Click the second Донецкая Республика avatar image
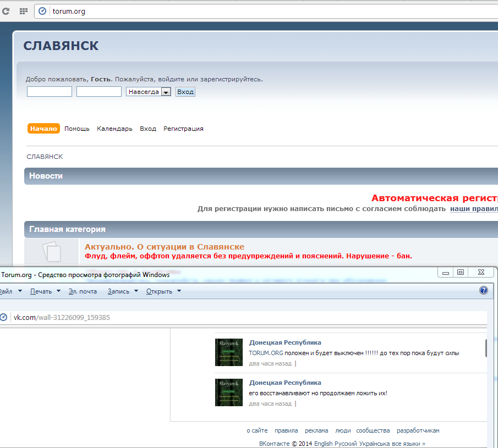Image resolution: width=498 pixels, height=448 pixels. pos(228,392)
